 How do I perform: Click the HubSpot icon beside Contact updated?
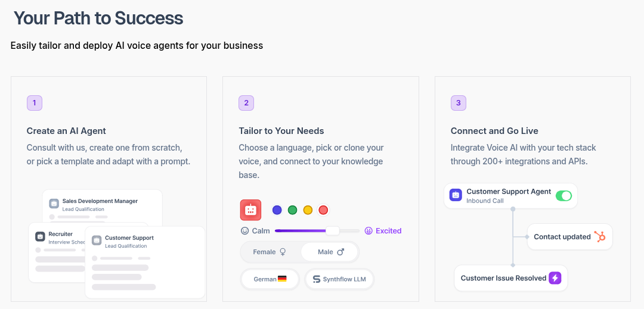coord(599,236)
